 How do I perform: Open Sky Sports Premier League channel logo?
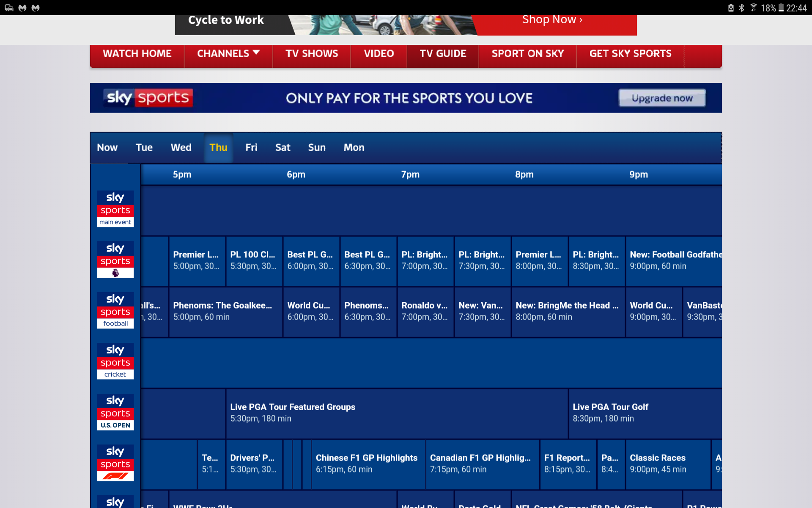point(115,260)
